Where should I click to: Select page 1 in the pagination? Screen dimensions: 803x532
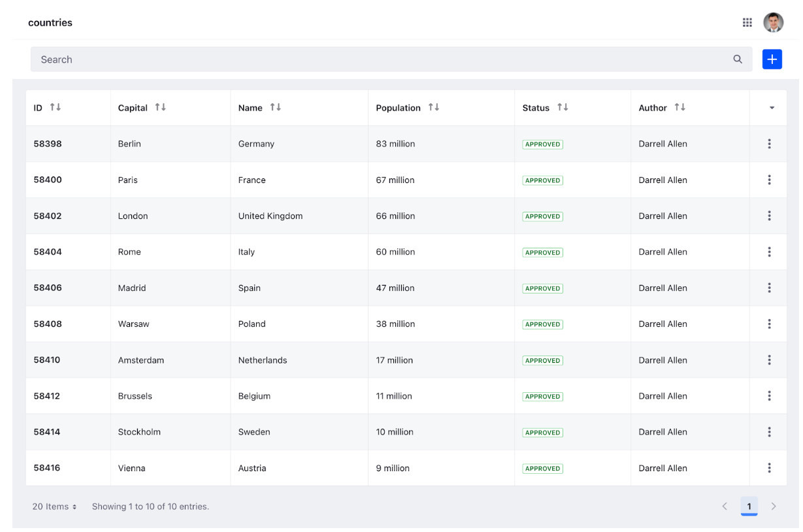click(749, 506)
